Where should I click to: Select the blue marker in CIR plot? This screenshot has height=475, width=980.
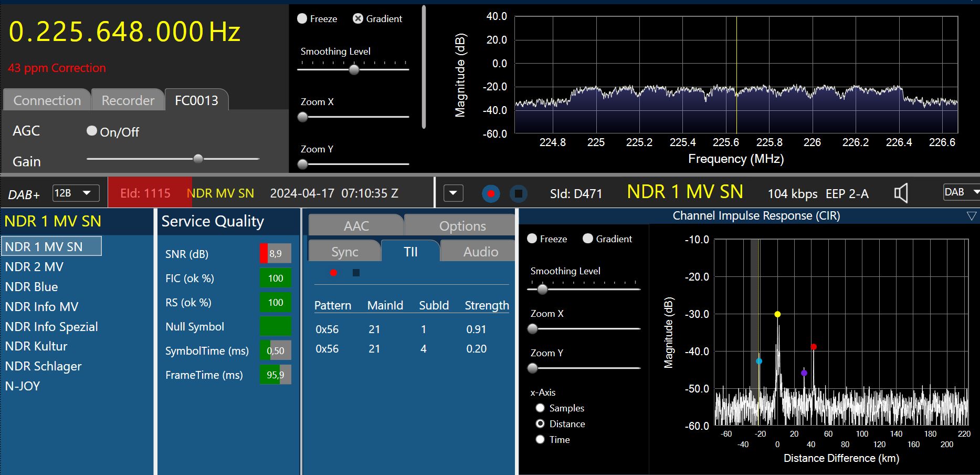pyautogui.click(x=759, y=361)
